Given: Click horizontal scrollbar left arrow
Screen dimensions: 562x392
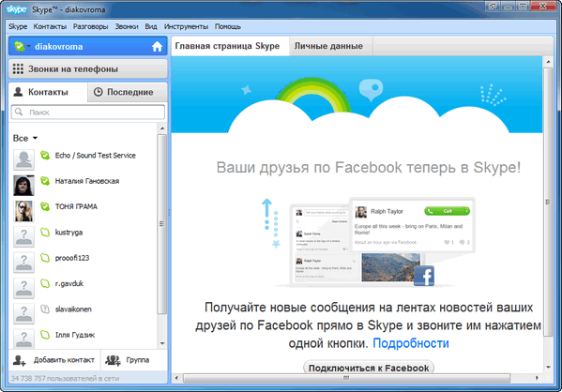Looking at the screenshot, I should tap(176, 378).
